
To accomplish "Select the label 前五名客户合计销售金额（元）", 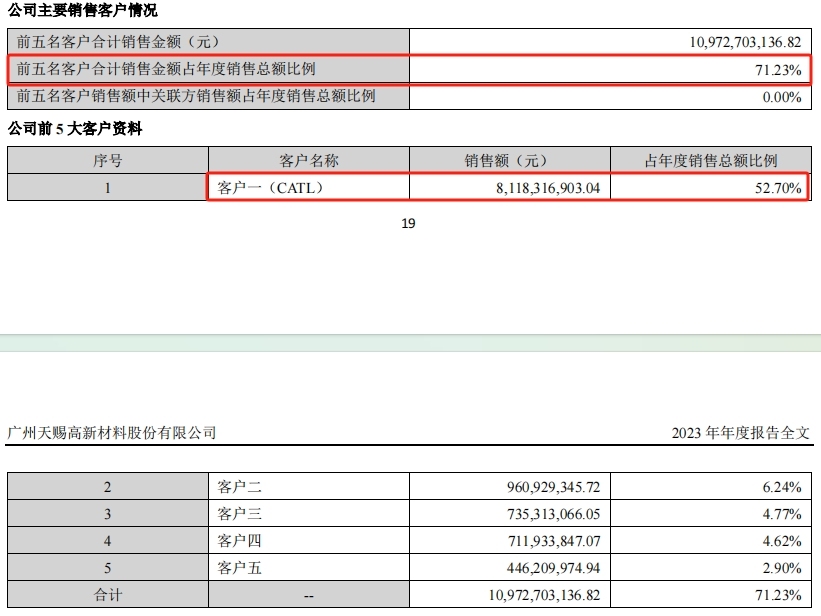I will [x=118, y=41].
